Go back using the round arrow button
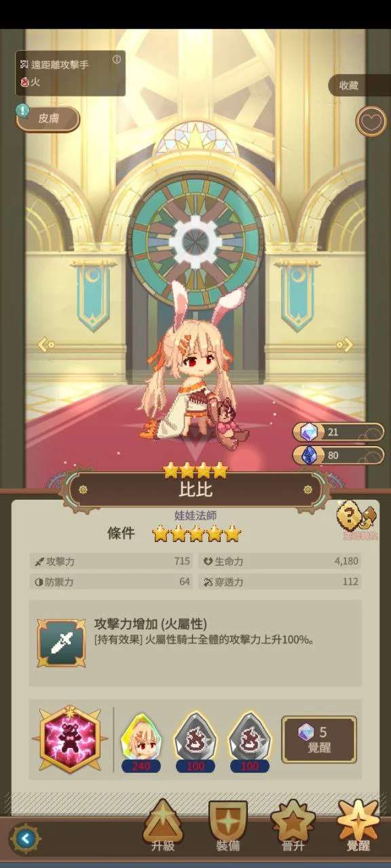391x868 pixels. pyautogui.click(x=26, y=839)
